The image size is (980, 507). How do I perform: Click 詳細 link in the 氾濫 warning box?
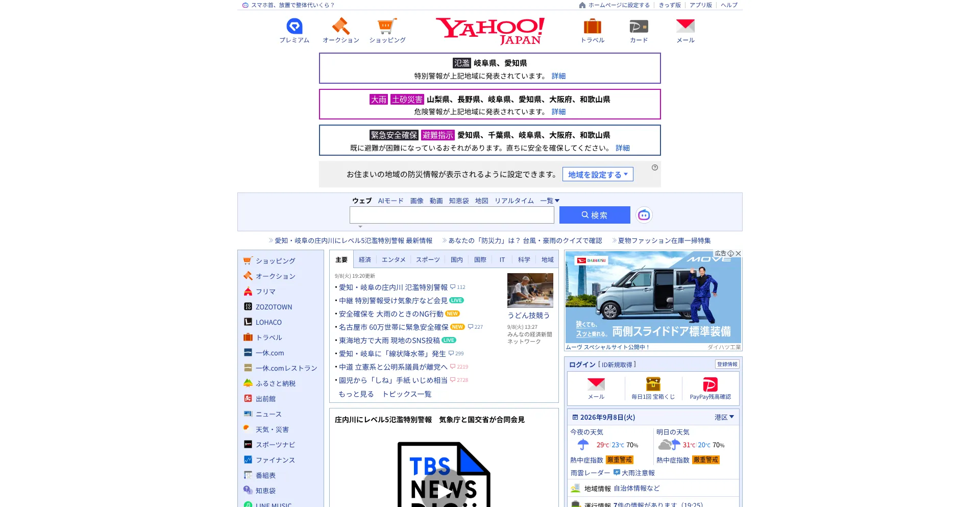(x=558, y=76)
